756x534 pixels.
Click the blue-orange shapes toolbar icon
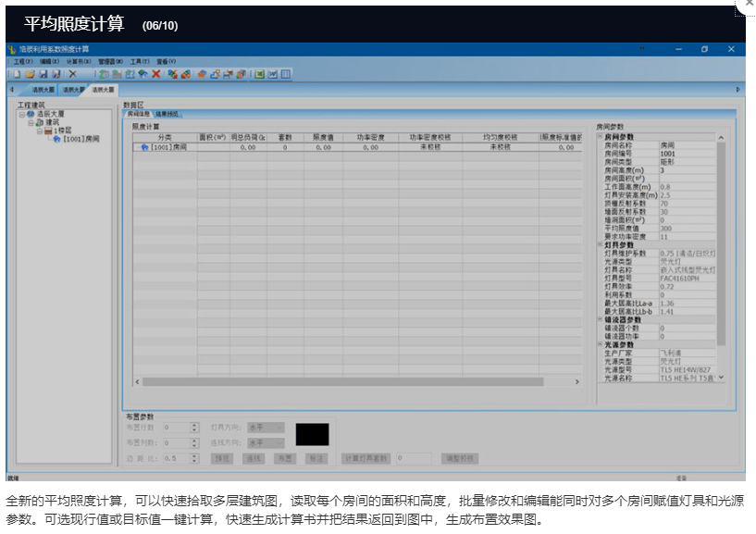coord(215,74)
